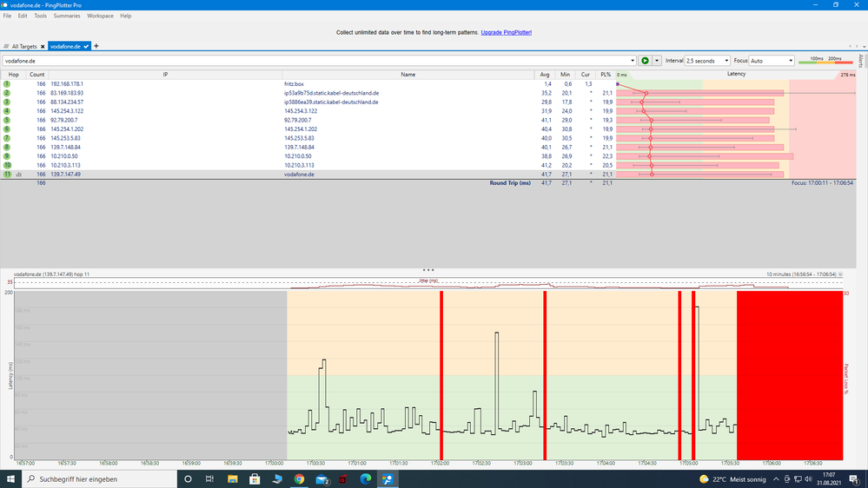Click the PingPlotter taskbar icon

(x=388, y=479)
